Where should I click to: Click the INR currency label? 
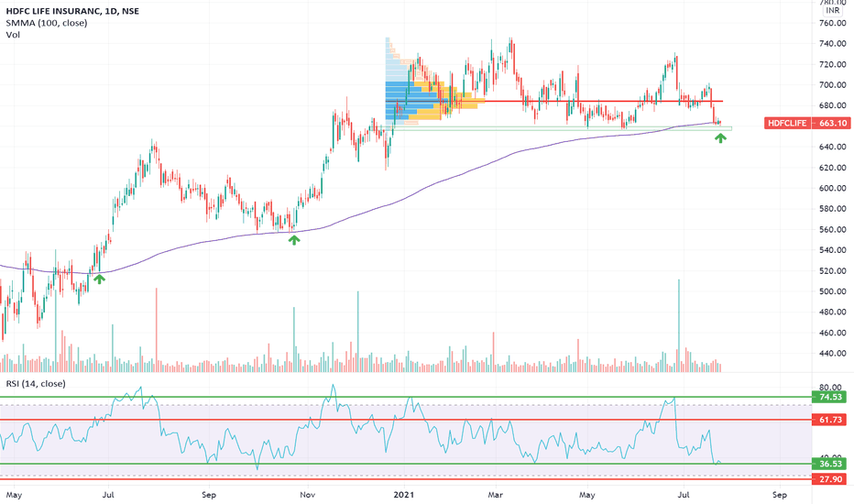pyautogui.click(x=833, y=10)
